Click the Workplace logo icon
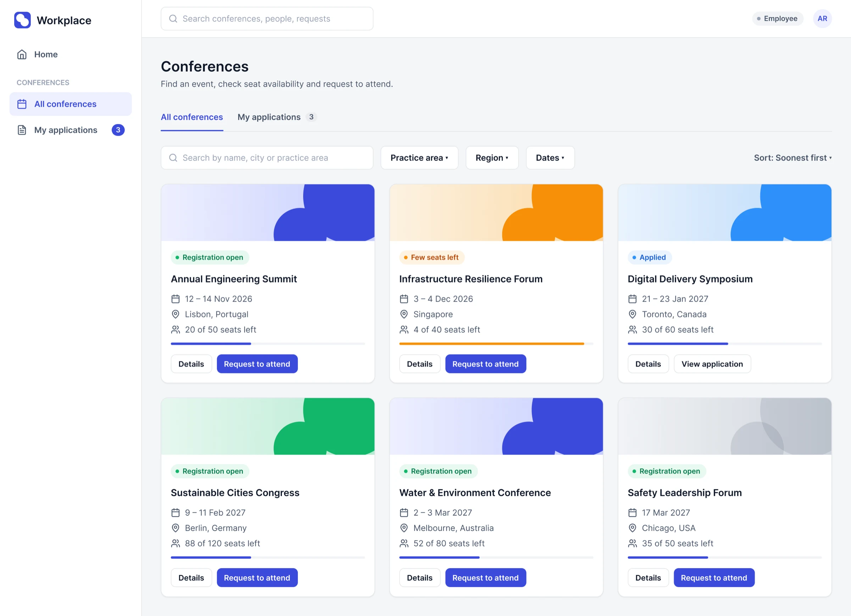851x616 pixels. 22,20
